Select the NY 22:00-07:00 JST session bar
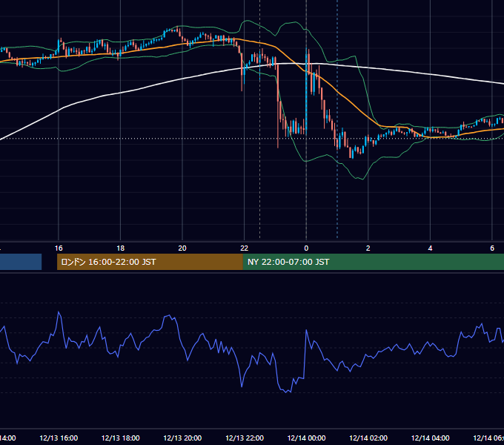The height and width of the screenshot is (445, 504). tap(373, 262)
